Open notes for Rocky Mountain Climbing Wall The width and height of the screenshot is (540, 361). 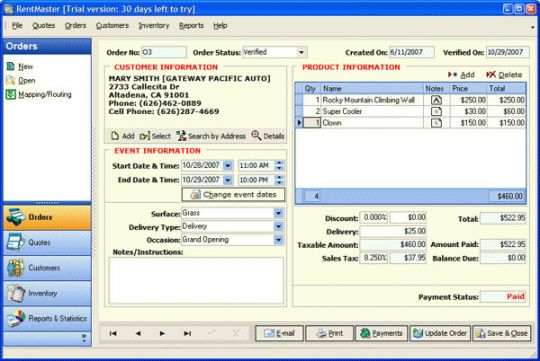[436, 100]
